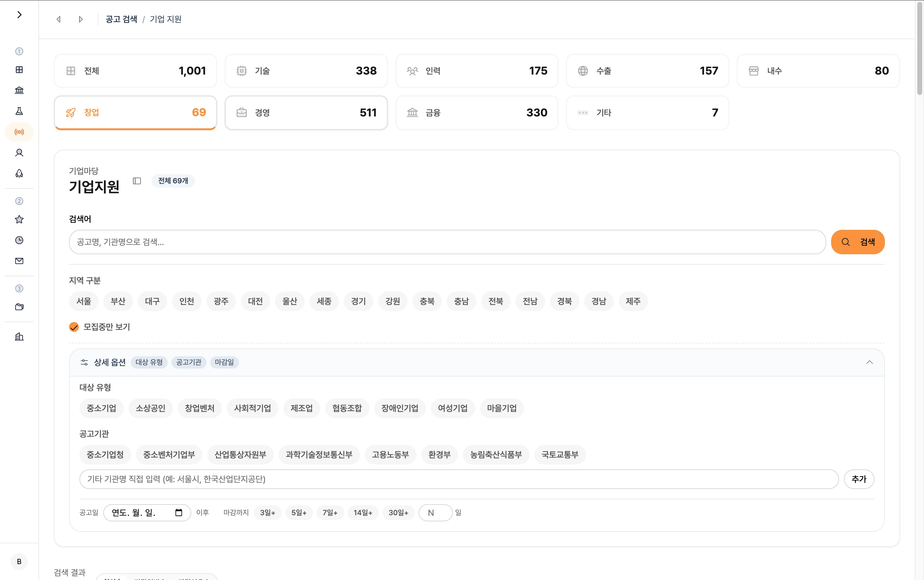
Task: Select the 기술 category tab
Action: click(x=306, y=71)
